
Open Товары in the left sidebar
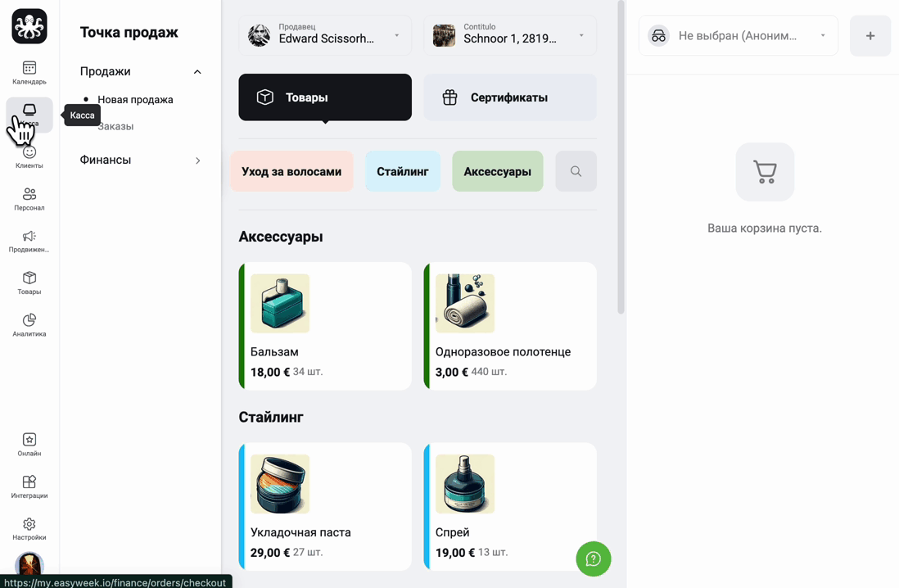pos(29,283)
